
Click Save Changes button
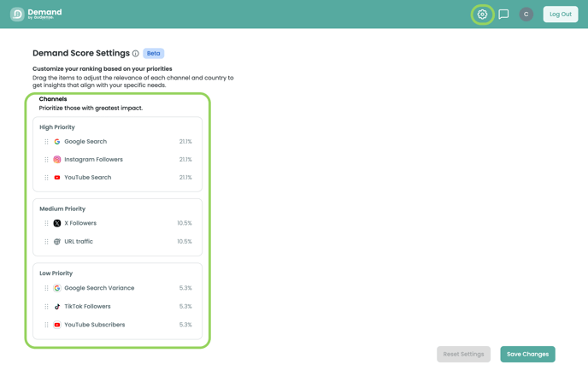[x=527, y=354]
